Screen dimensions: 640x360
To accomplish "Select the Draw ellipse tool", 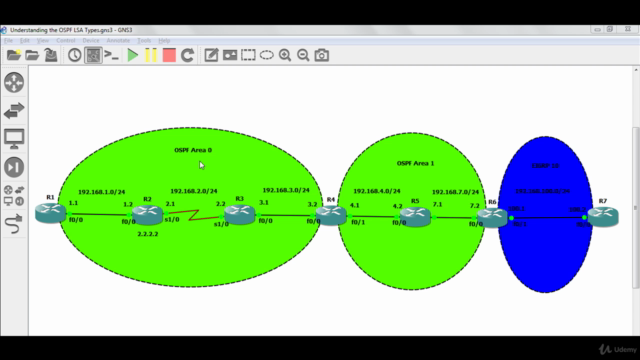I will (267, 55).
